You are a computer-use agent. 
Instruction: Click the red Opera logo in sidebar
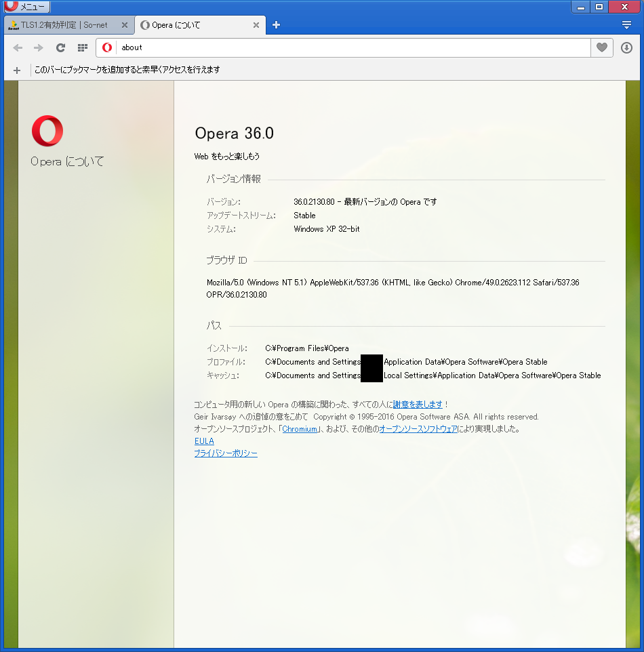[47, 131]
